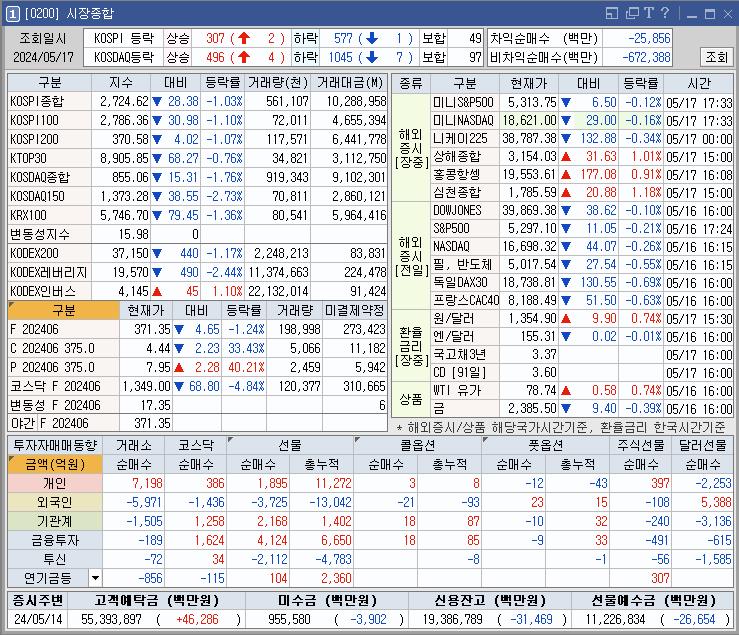Click the 니케이225 row
Viewport: 739px width, 635px height.
pyautogui.click(x=582, y=138)
